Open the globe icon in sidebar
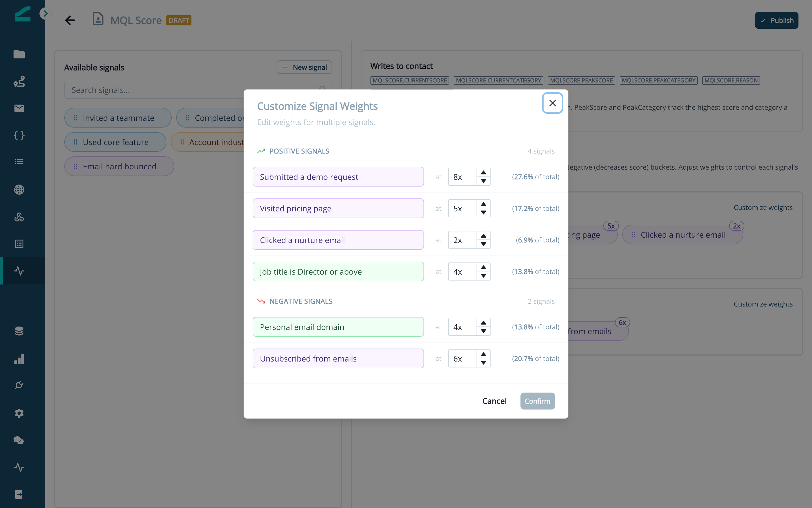 pyautogui.click(x=19, y=189)
